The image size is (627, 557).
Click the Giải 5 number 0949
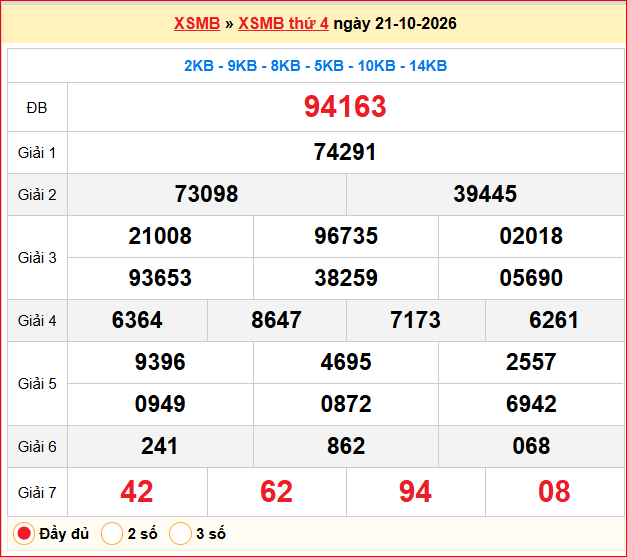tap(160, 404)
